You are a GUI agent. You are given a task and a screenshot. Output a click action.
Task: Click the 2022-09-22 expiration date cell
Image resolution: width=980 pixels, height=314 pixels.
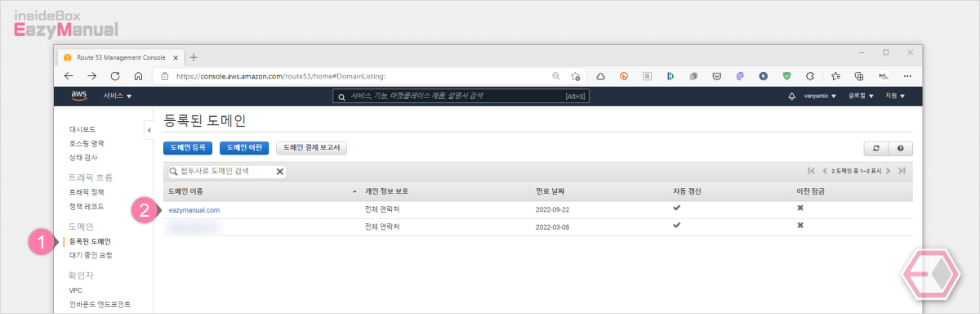click(554, 210)
